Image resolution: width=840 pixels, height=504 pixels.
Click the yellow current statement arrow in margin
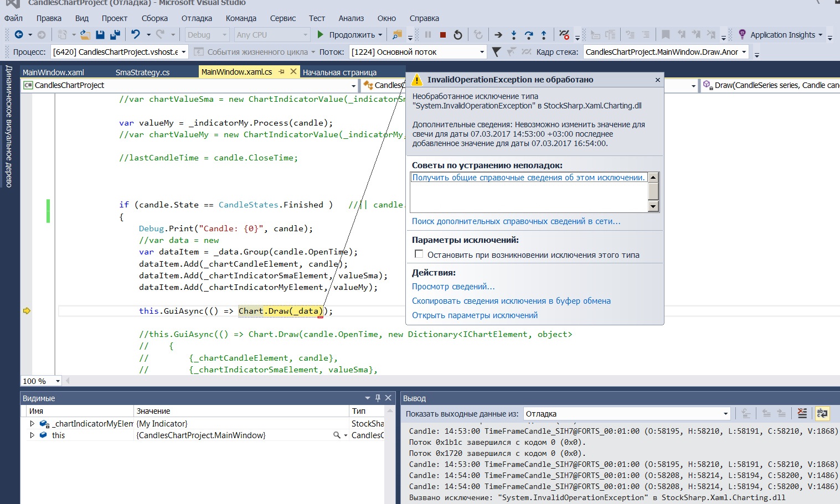click(27, 311)
